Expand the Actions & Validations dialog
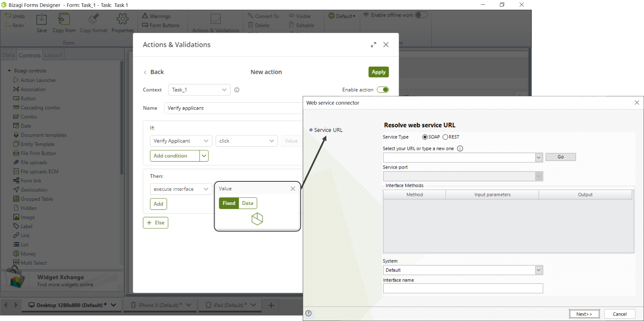 pyautogui.click(x=373, y=45)
